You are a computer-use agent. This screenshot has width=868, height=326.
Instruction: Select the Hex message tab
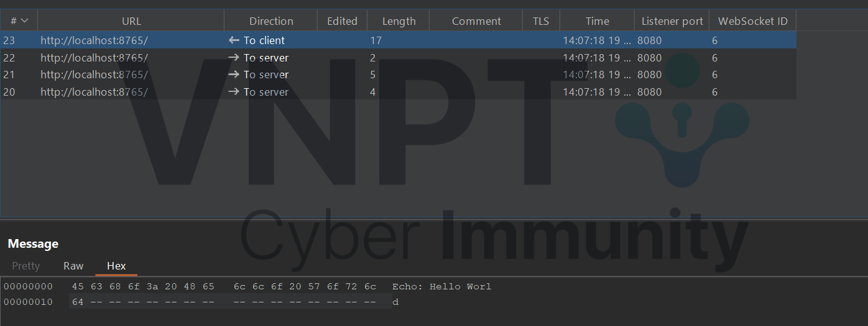(116, 266)
